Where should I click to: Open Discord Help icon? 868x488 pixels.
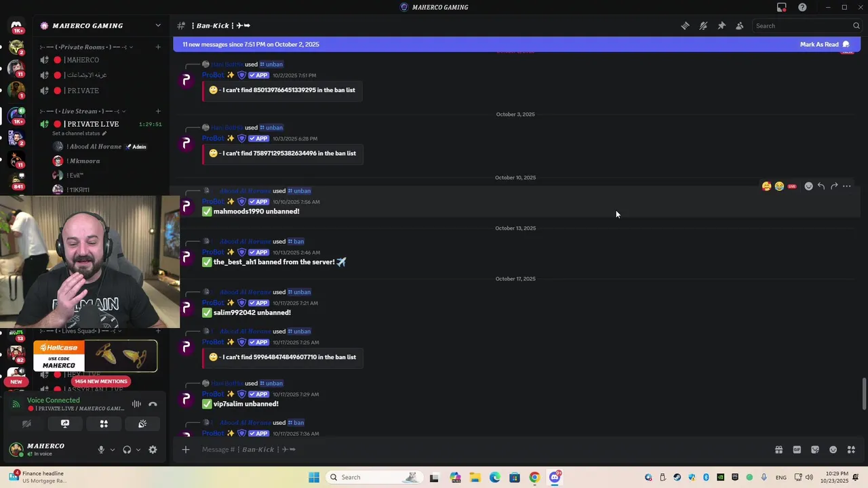pos(802,7)
